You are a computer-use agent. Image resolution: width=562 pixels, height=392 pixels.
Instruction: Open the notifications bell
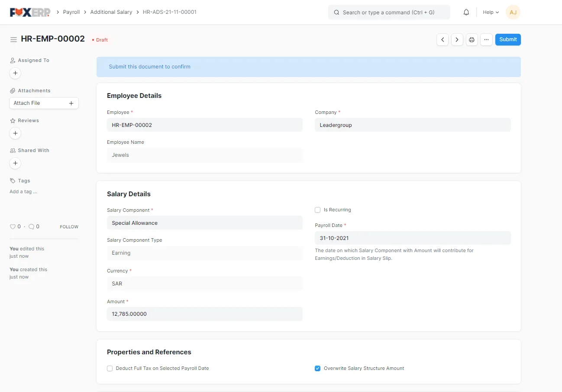point(466,12)
